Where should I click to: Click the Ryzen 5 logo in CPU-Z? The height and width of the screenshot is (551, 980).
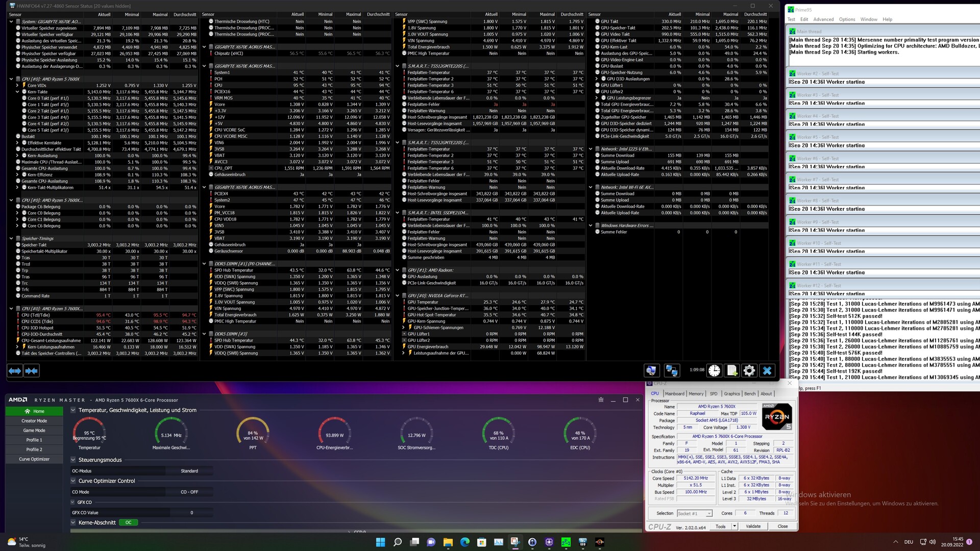[x=777, y=417]
